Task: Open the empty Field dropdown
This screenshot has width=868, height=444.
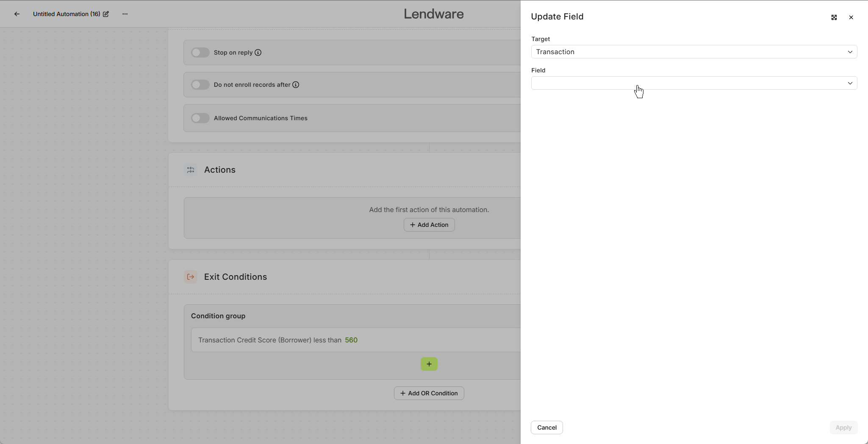Action: click(686, 83)
